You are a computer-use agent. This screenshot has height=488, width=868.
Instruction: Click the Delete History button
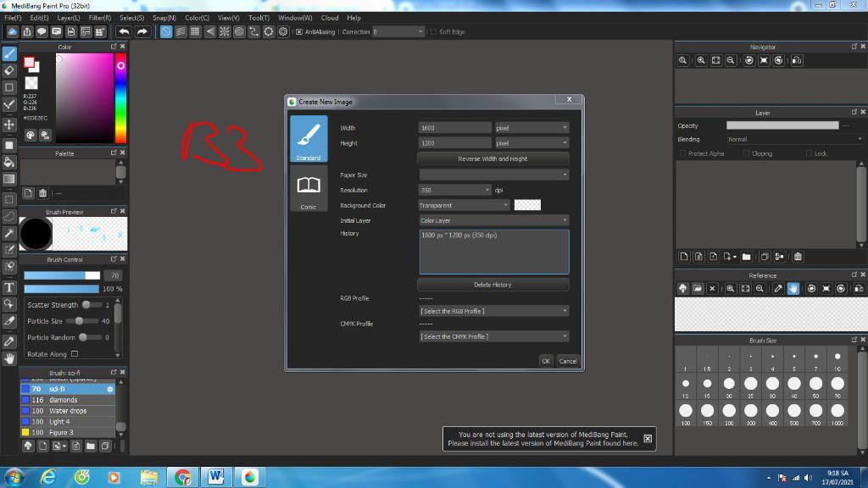(x=492, y=285)
